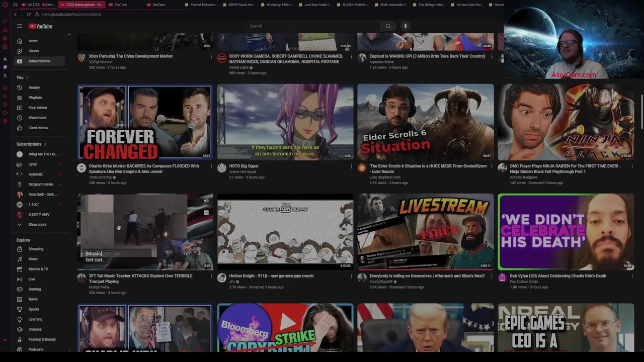The image size is (644, 362).
Task: Click the YouTube logo
Action: (40, 26)
